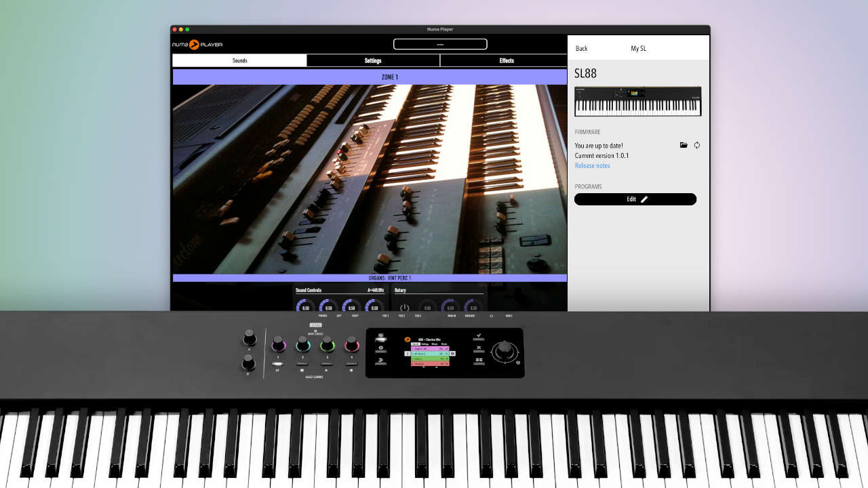The width and height of the screenshot is (868, 488).
Task: Click the third Sound Controls knob
Action: coord(351,306)
